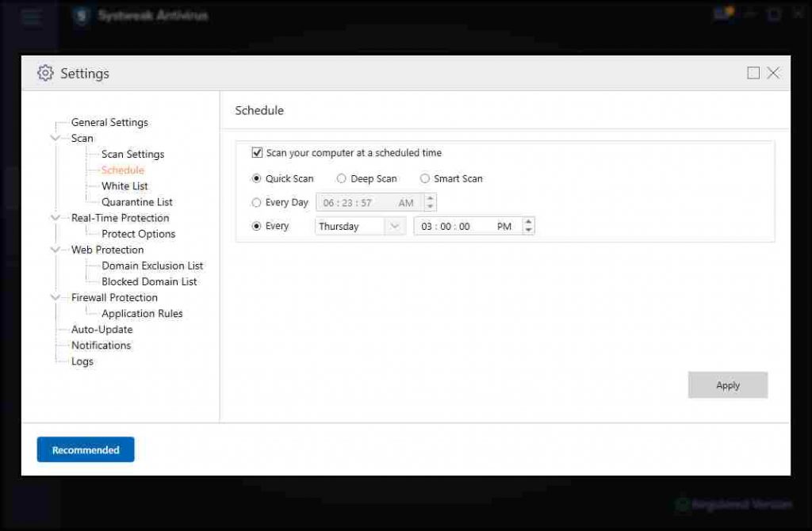Open Auto-Update settings

[x=102, y=330]
